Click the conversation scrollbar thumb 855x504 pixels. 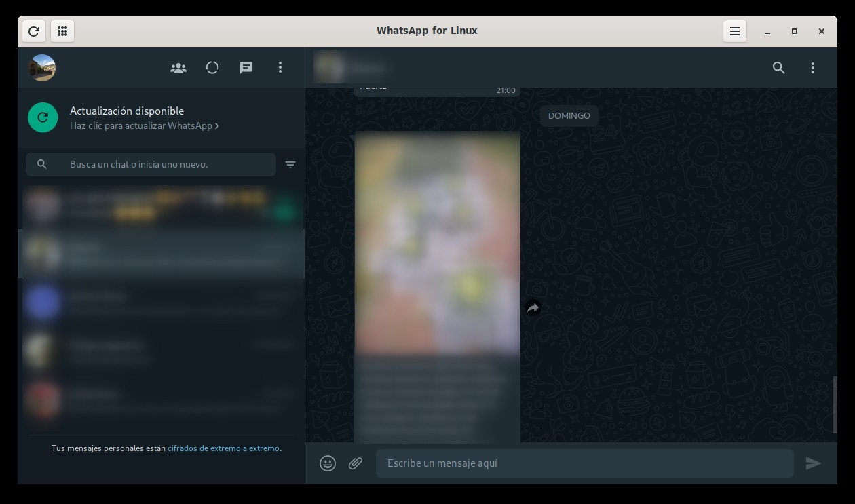click(835, 405)
